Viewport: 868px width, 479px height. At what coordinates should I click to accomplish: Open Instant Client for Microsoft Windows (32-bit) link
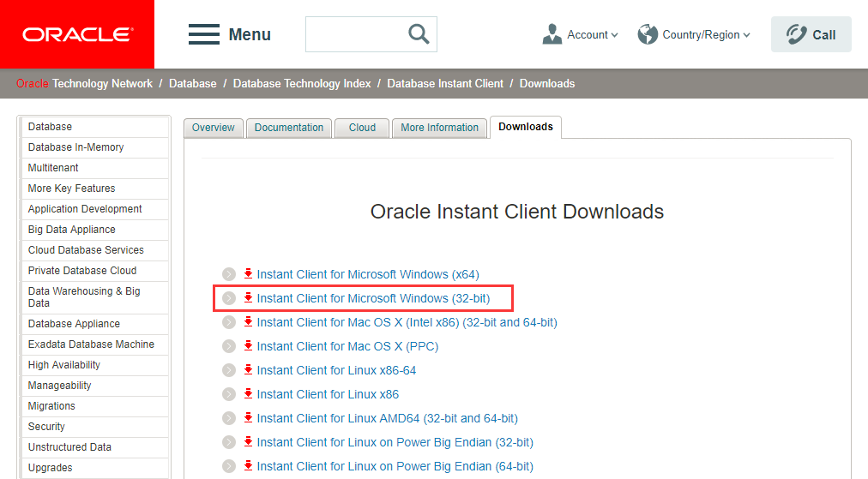click(373, 298)
